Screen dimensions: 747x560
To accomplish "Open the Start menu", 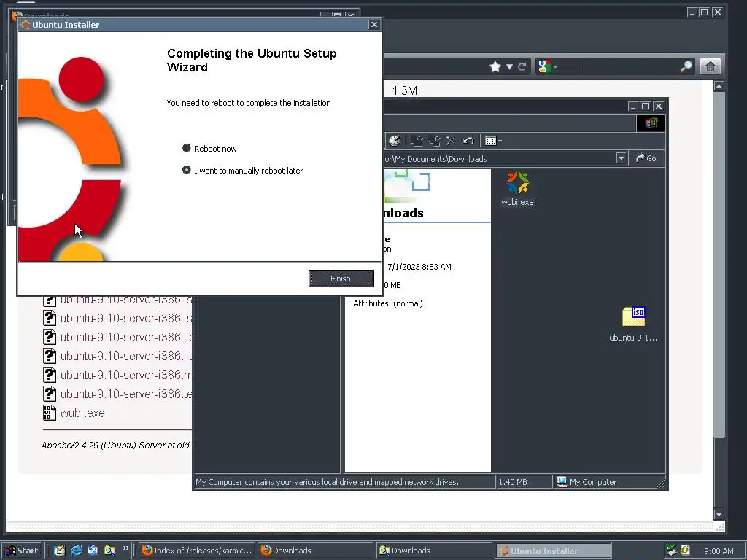I will point(22,551).
